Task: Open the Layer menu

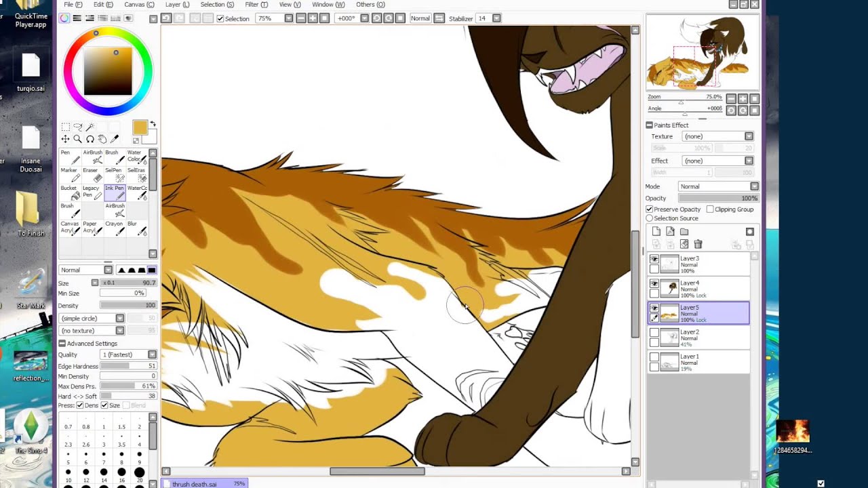Action: [178, 5]
